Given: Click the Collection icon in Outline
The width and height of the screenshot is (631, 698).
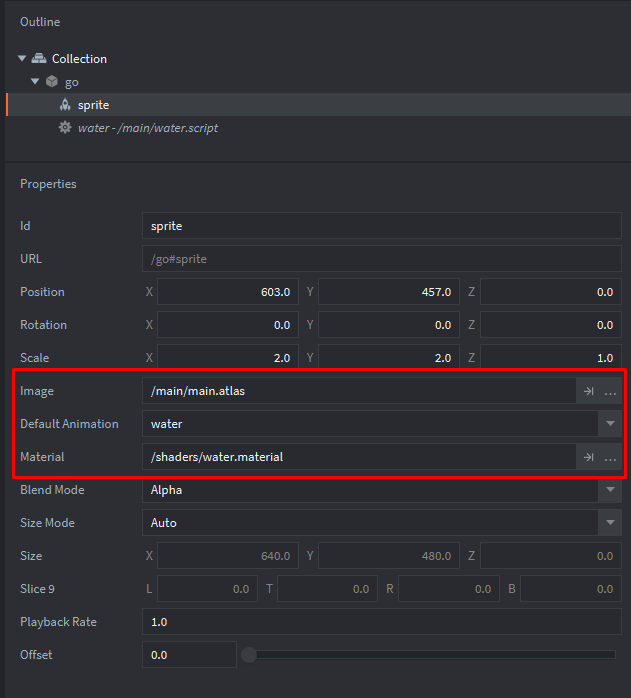Looking at the screenshot, I should coord(39,59).
